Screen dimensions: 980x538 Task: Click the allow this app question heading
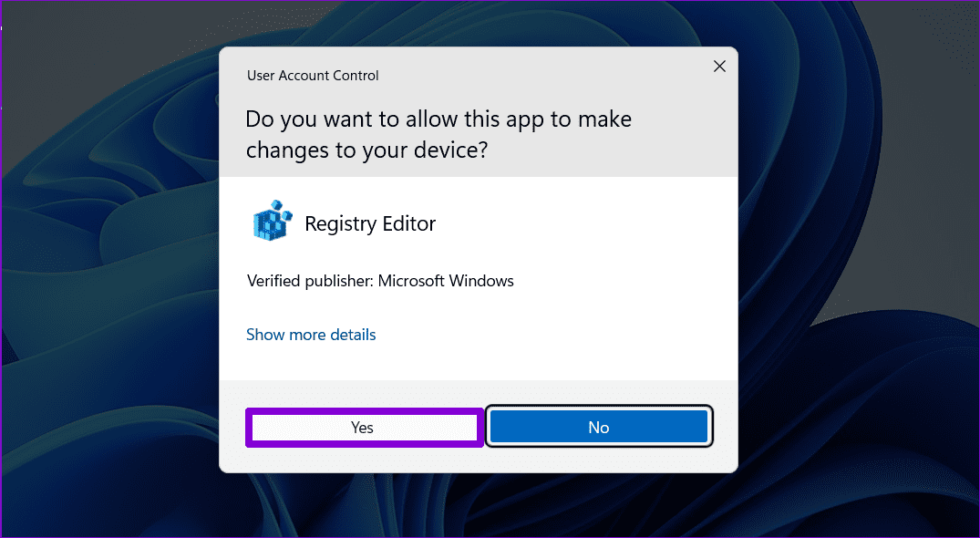click(438, 134)
